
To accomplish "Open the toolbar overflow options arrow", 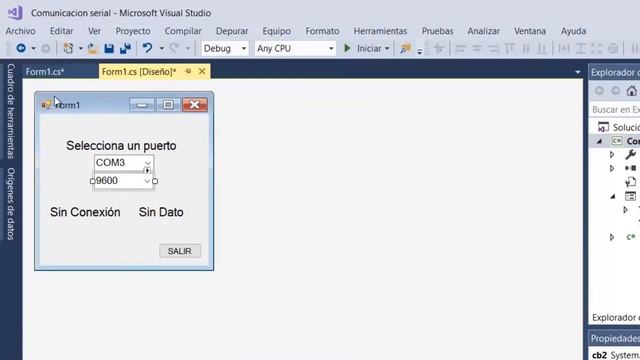I will coord(419,51).
